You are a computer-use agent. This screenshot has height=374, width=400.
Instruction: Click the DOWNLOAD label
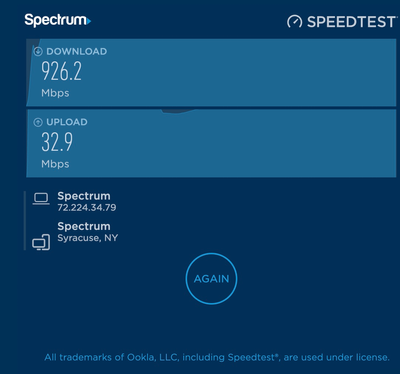coord(77,51)
